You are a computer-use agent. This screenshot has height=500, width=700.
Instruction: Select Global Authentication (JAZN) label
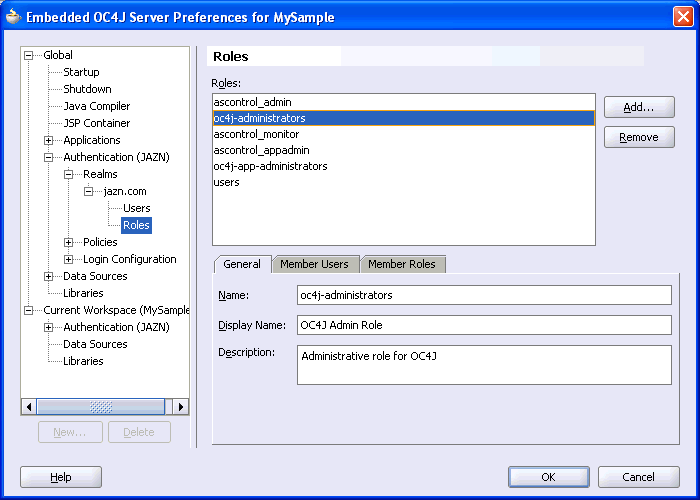117,157
